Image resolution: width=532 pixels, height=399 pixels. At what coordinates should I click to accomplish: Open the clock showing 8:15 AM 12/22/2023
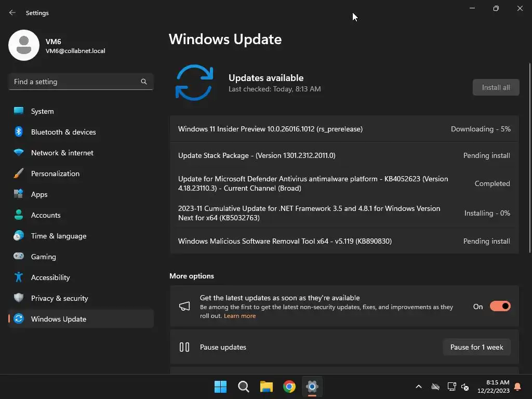494,387
